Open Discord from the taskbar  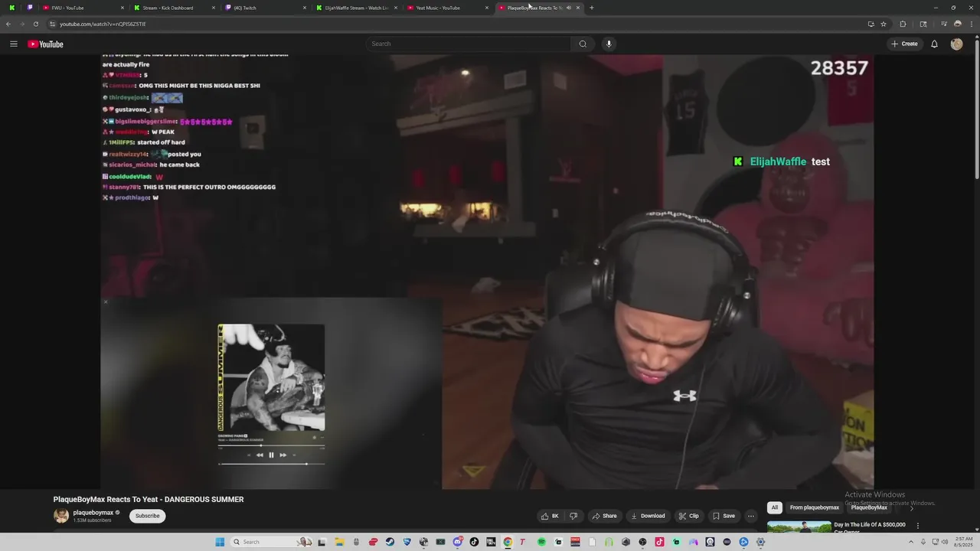[x=457, y=542]
